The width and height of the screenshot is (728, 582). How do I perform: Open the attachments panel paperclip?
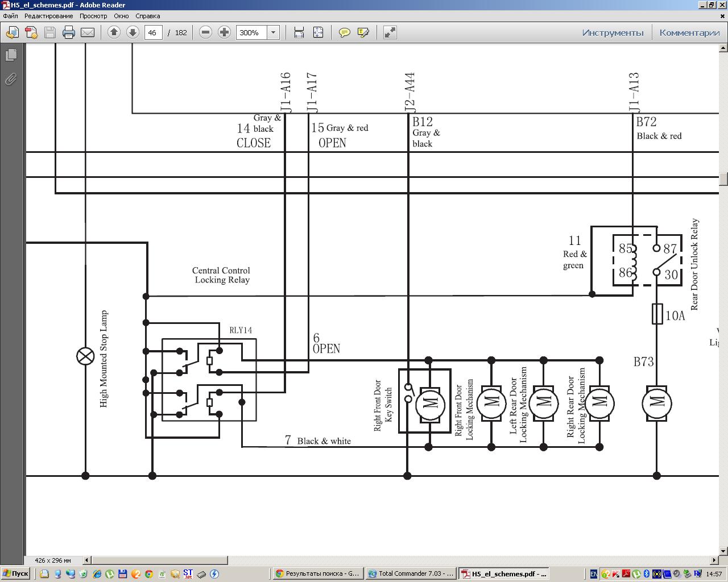[x=11, y=79]
